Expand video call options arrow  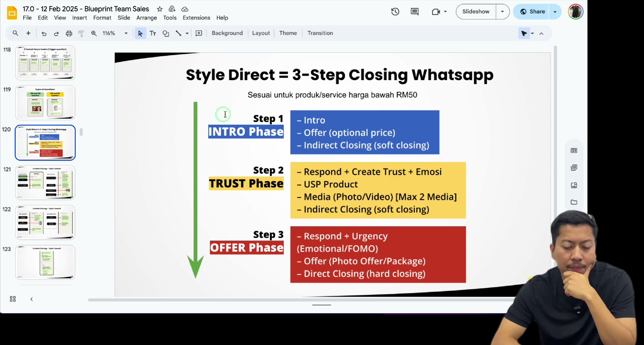[x=445, y=12]
